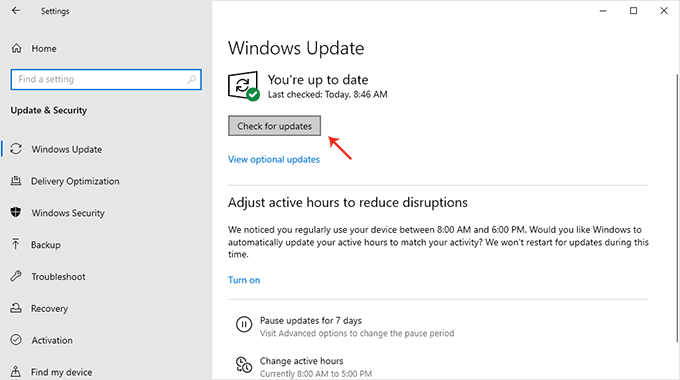The width and height of the screenshot is (680, 380).
Task: Select the Windows Update sync icon in the sidebar
Action: tap(16, 149)
